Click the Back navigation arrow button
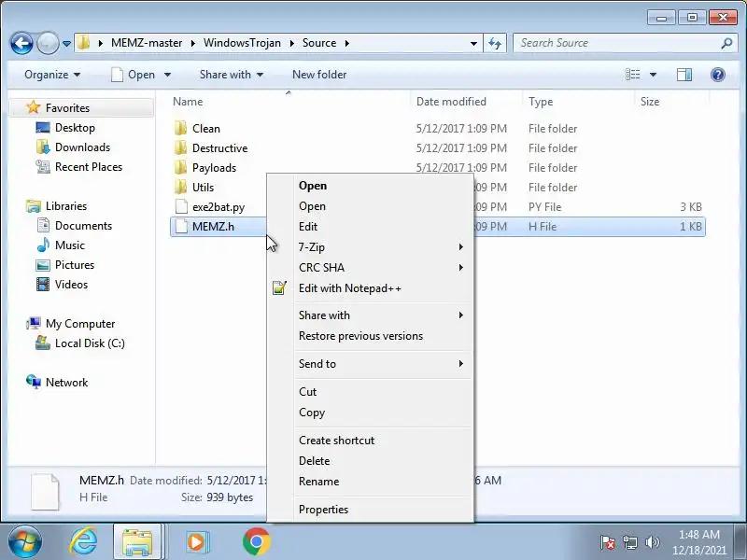 [21, 43]
